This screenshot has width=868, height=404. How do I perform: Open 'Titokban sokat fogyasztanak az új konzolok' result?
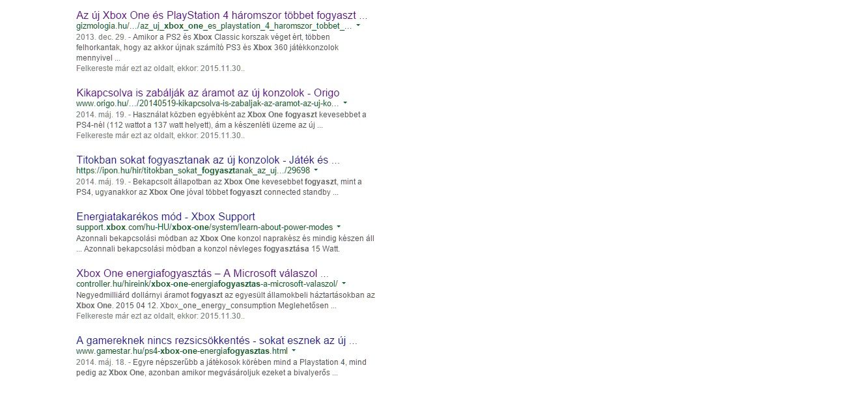tap(208, 160)
